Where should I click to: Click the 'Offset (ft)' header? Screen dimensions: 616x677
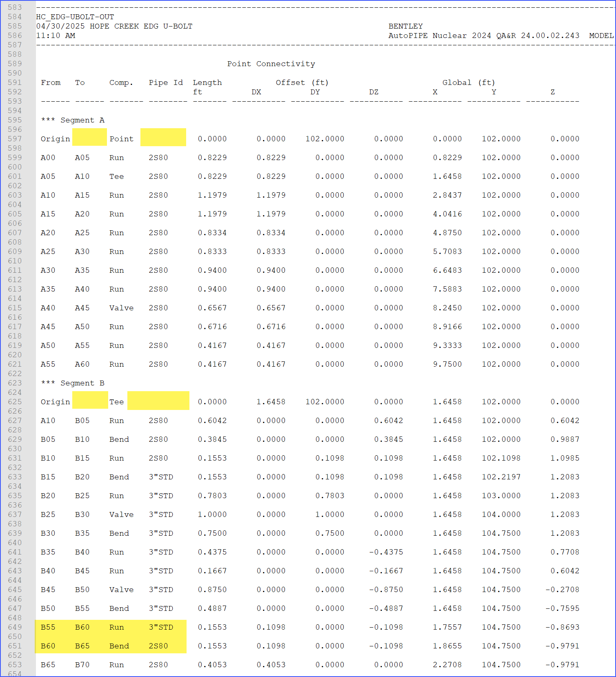pos(302,82)
